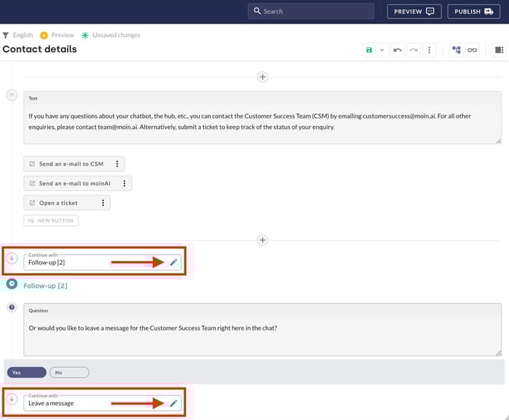Open the English language filter
Viewport: 509px width, 420px height.
point(17,35)
